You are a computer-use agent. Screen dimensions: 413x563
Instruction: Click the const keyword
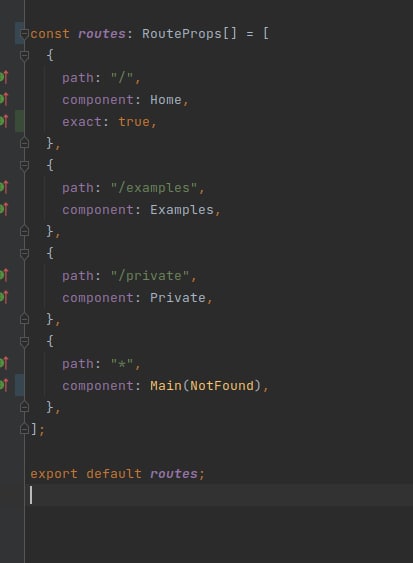point(50,34)
